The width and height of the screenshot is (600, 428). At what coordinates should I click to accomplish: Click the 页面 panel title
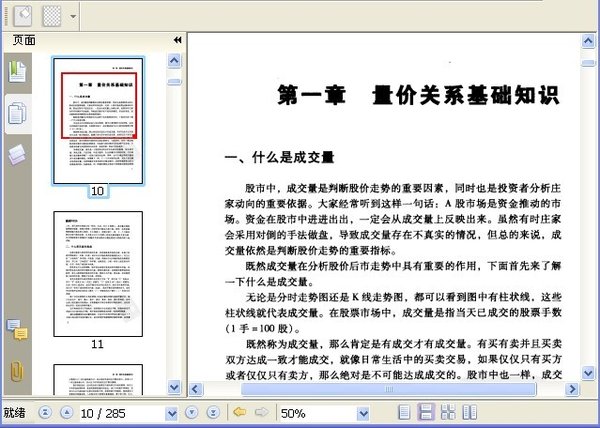(x=24, y=40)
